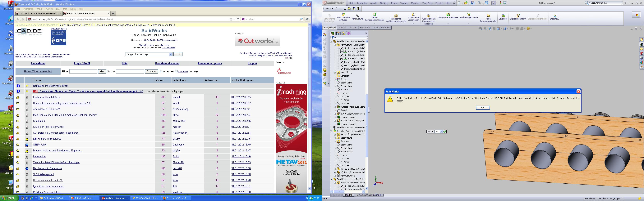The image size is (644, 201).
Task: Click the Los! button
Action: pyautogui.click(x=178, y=54)
